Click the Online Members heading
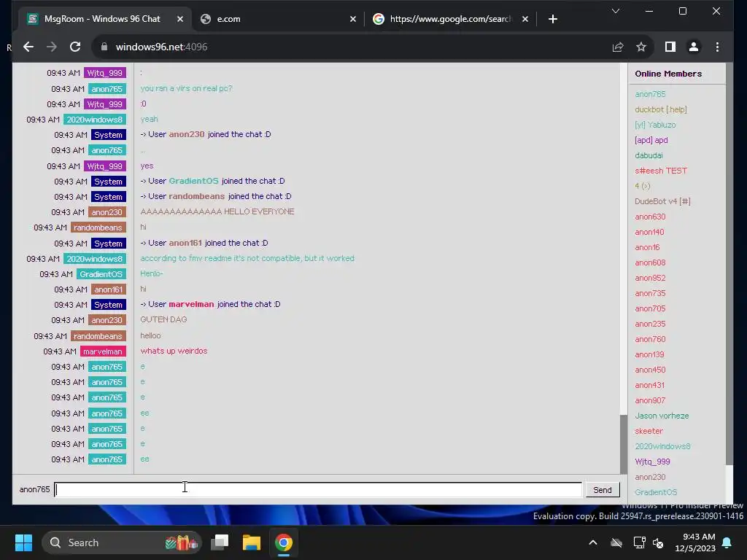The image size is (747, 560). click(668, 74)
